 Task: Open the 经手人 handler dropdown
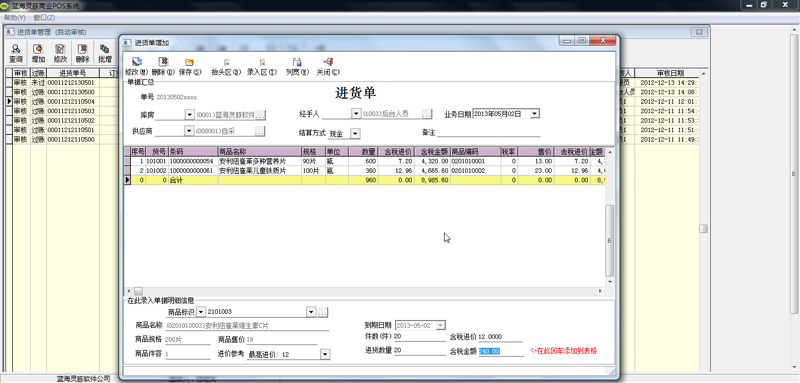point(356,114)
